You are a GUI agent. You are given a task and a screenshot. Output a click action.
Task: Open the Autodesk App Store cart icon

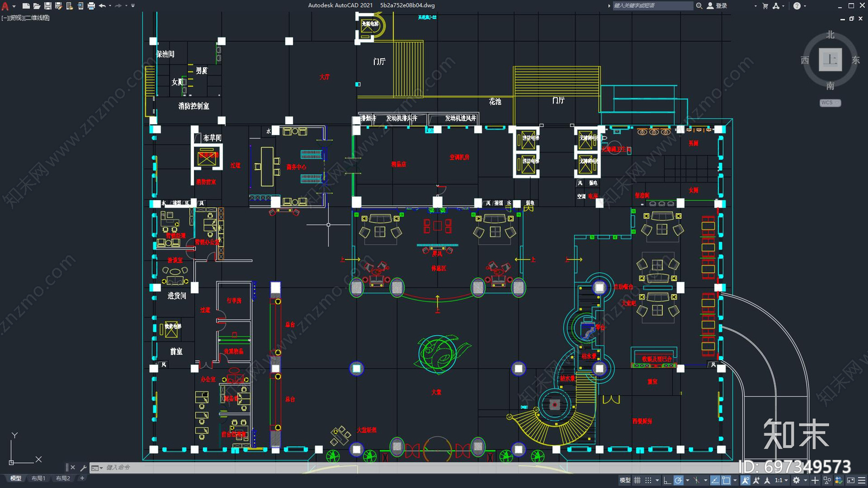(x=765, y=6)
